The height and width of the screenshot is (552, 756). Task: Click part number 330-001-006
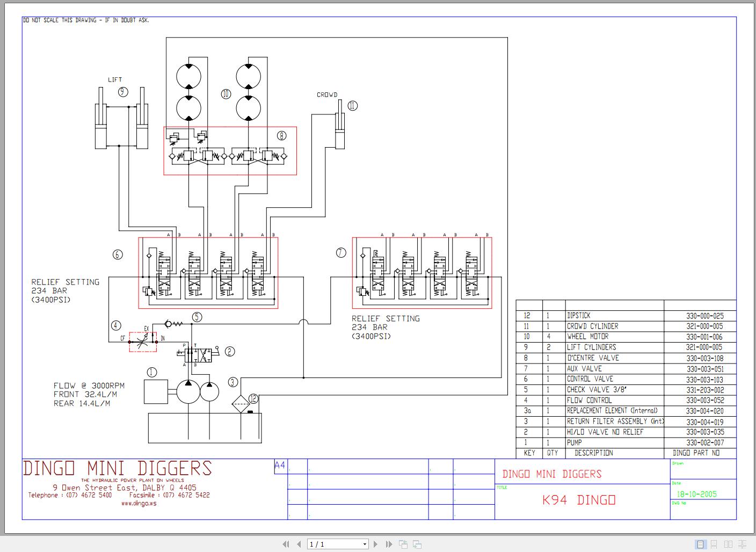point(705,337)
